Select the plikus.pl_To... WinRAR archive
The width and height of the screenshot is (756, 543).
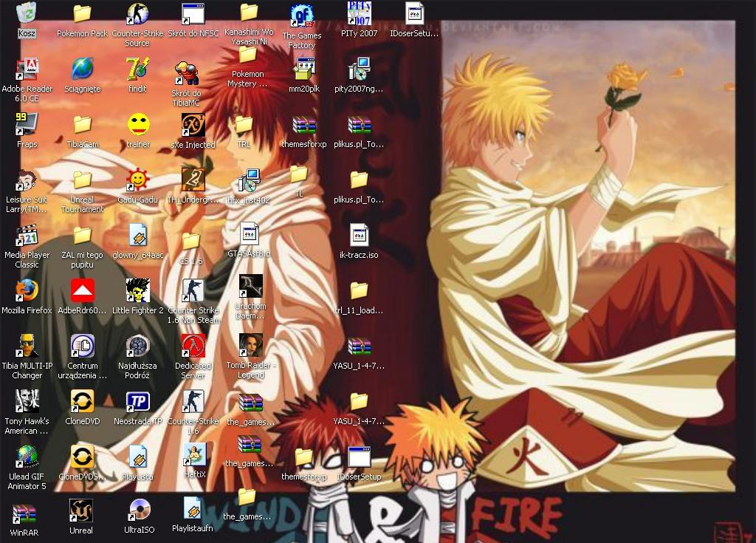[360, 126]
